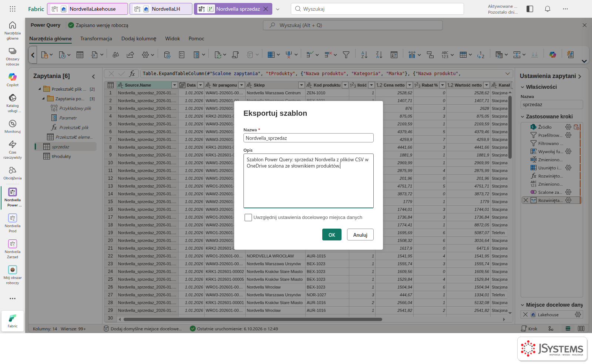Open Source.Name column filter dropdown
This screenshot has width=592, height=364.
pos(175,85)
